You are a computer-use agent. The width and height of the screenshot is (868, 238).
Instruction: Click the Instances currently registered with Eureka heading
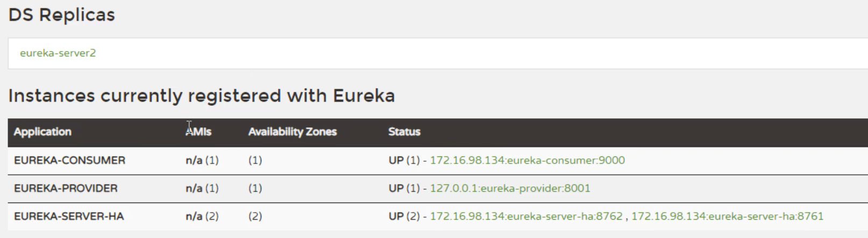(x=202, y=96)
